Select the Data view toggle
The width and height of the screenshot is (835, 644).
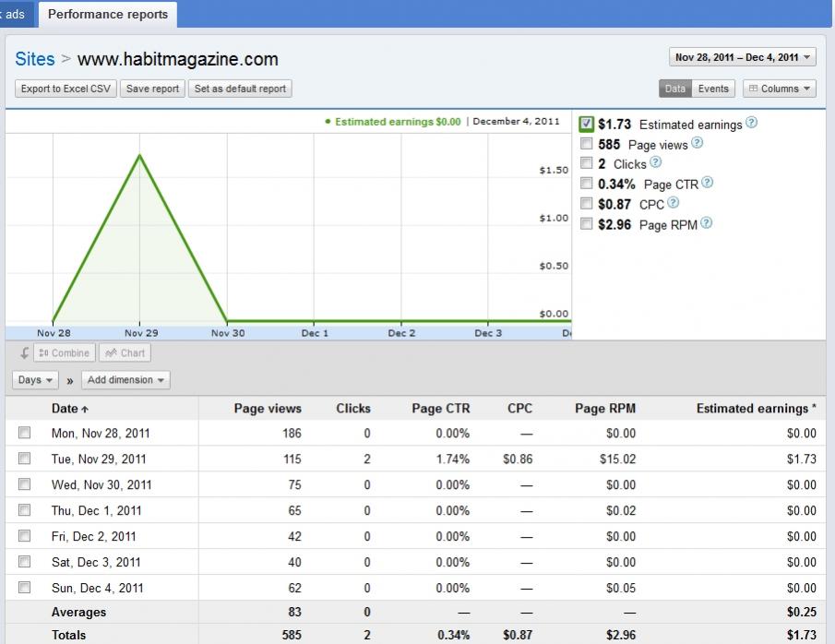pyautogui.click(x=674, y=89)
